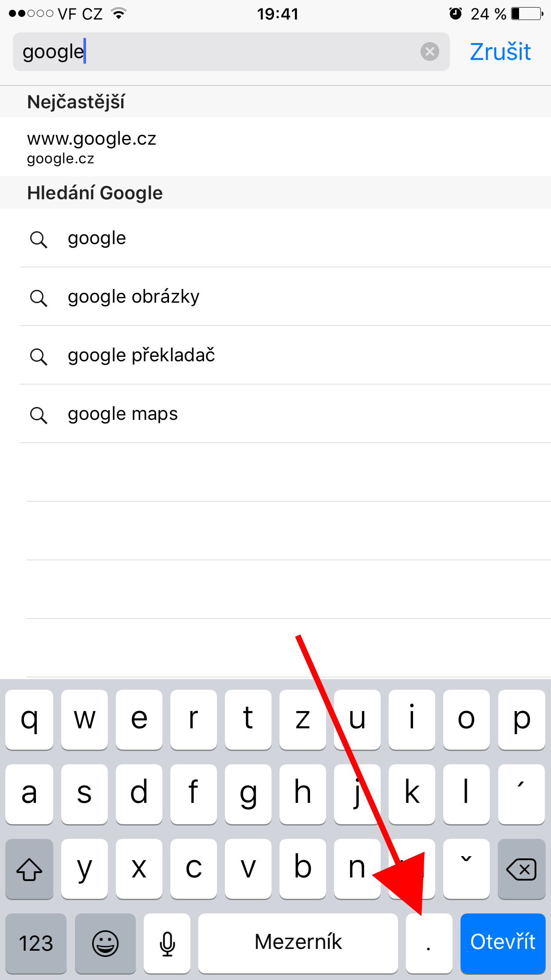
Task: Switch to the 123 numeric keyboard
Action: pos(36,942)
